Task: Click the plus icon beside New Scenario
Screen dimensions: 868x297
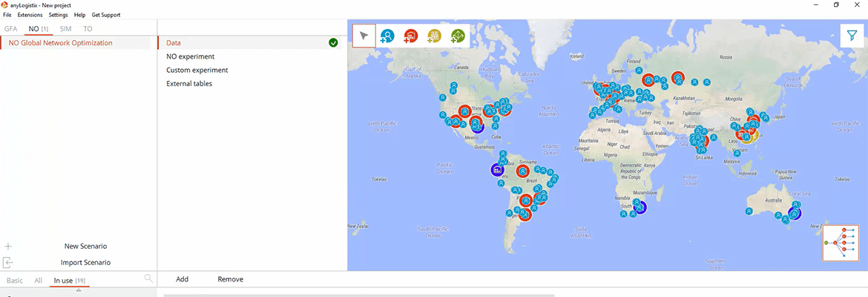Action: [8, 246]
